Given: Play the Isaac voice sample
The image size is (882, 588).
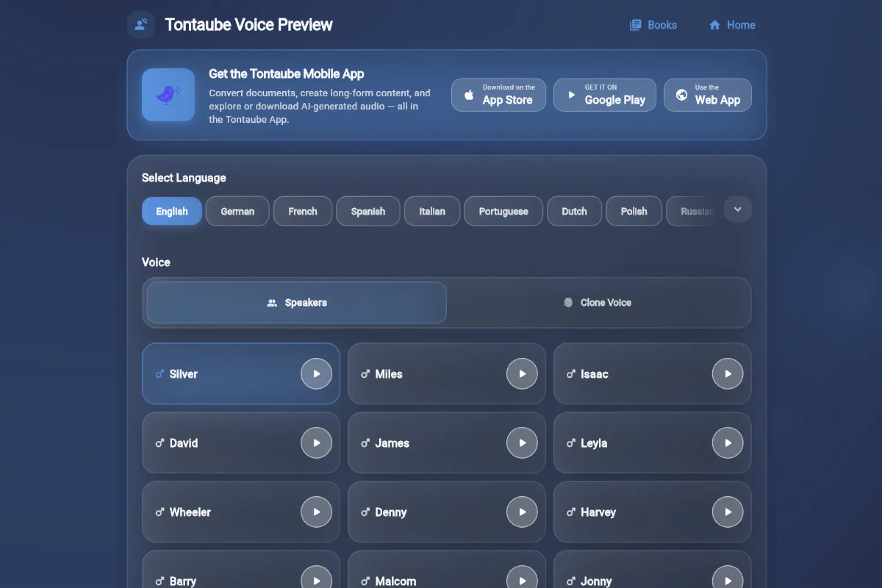Looking at the screenshot, I should coord(727,374).
